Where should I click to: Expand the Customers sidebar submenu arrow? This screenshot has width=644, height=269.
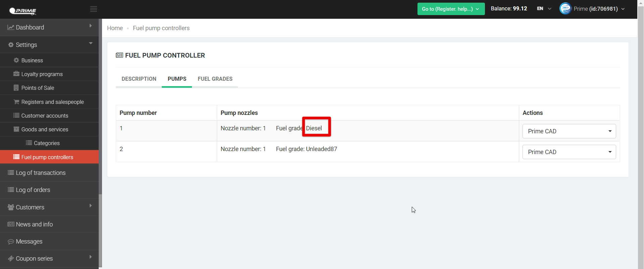click(91, 206)
